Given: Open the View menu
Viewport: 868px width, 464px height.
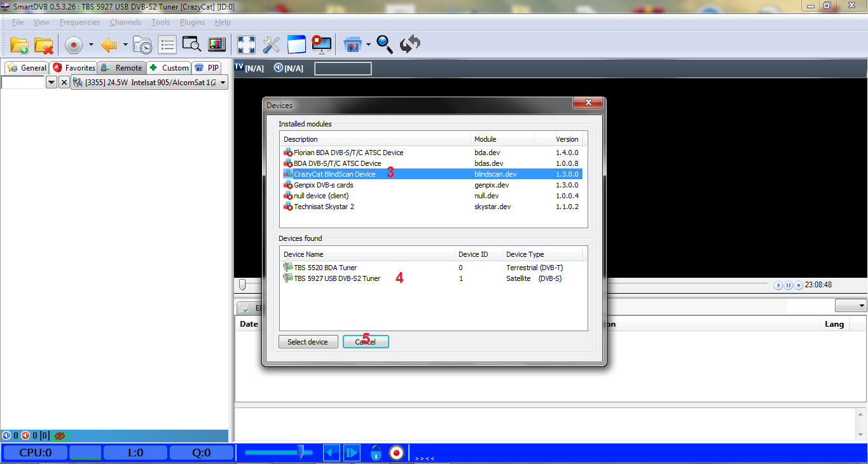Looking at the screenshot, I should click(41, 22).
